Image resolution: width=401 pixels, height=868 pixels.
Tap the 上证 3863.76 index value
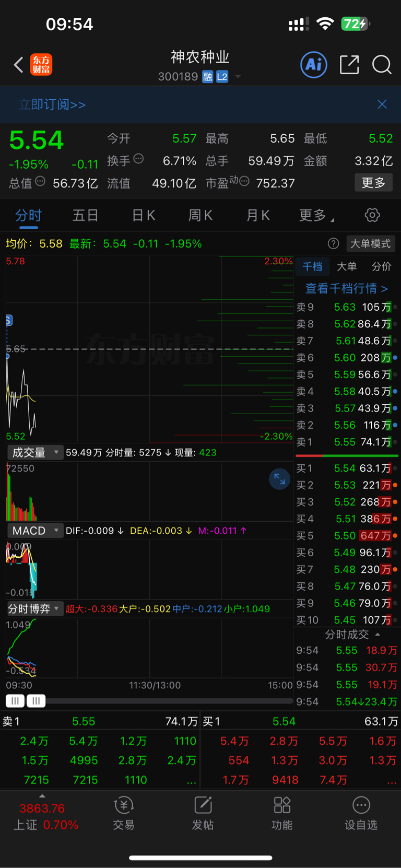coord(42,808)
